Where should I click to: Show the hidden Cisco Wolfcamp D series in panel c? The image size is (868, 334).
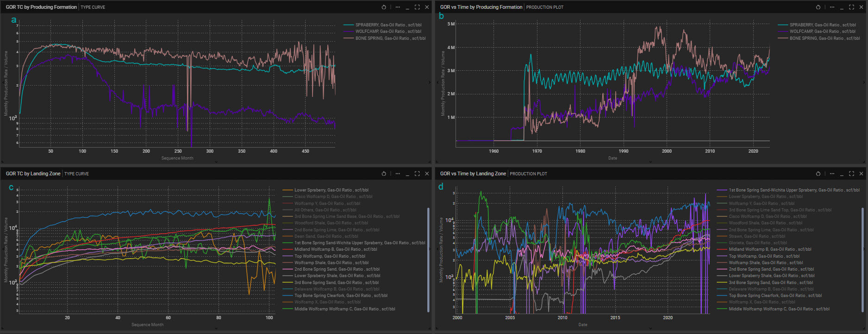tap(333, 197)
